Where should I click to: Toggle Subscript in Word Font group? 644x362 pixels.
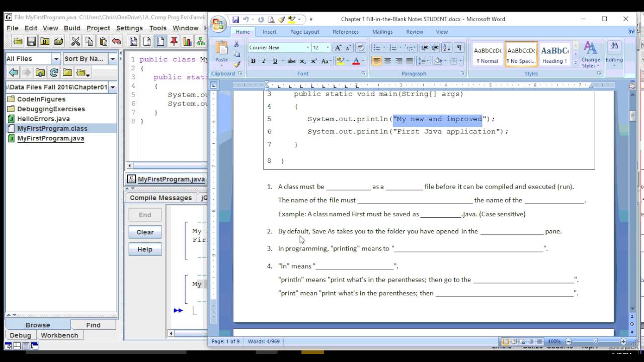[x=302, y=61]
